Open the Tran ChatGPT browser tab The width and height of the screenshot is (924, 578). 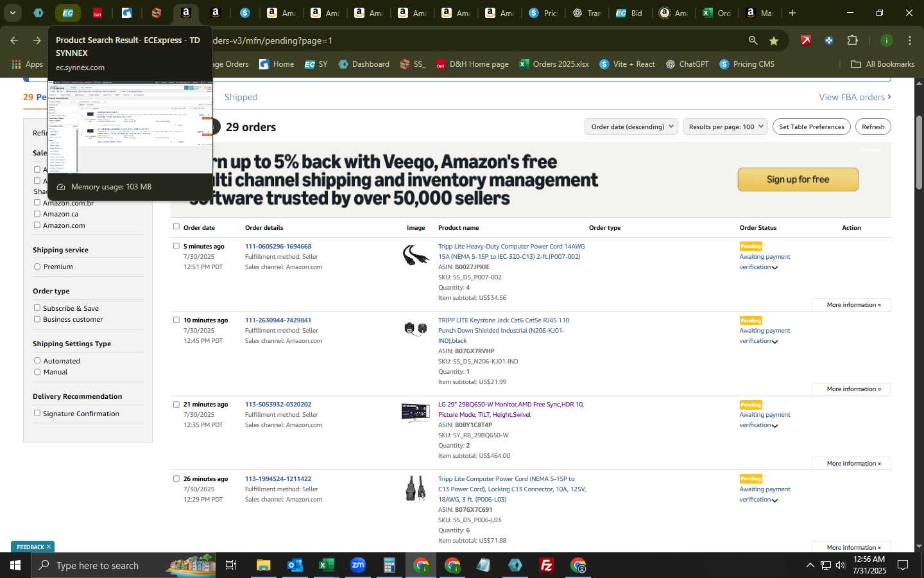[x=586, y=13]
